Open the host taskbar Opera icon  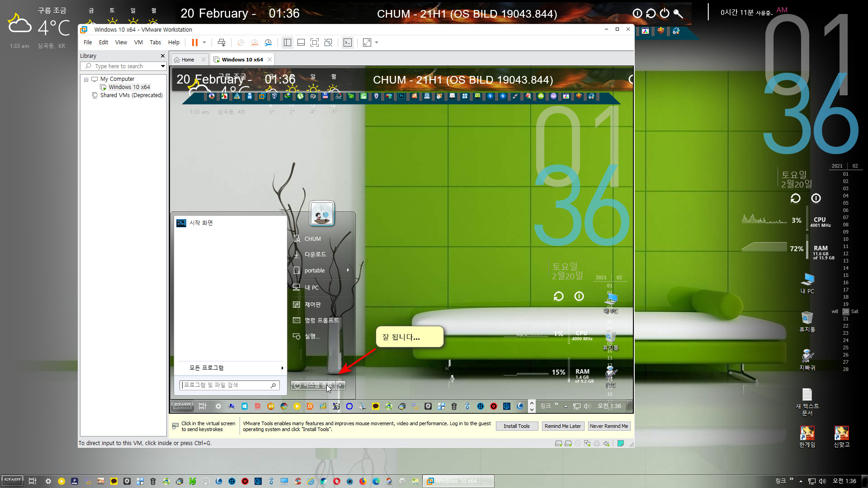336,481
